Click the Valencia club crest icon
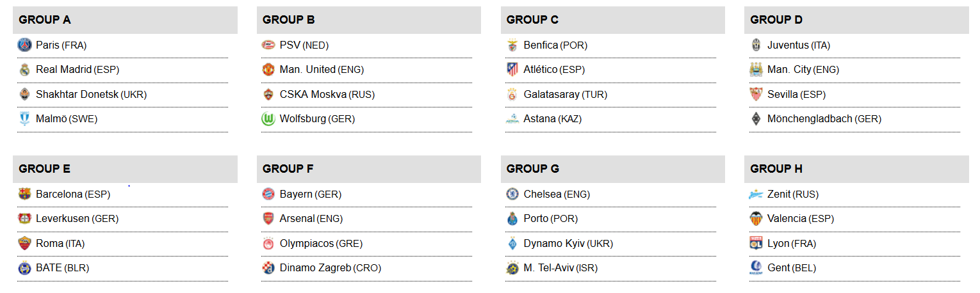This screenshot has width=980, height=293. (x=756, y=219)
